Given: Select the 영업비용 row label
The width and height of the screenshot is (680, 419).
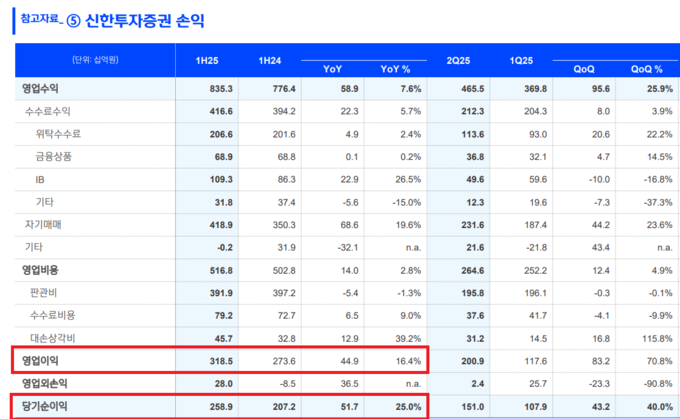Looking at the screenshot, I should tap(40, 270).
